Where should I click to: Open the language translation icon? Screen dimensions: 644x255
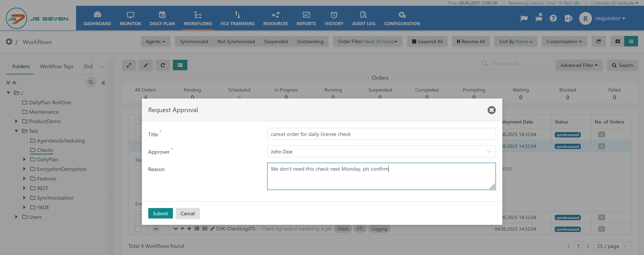[x=568, y=18]
